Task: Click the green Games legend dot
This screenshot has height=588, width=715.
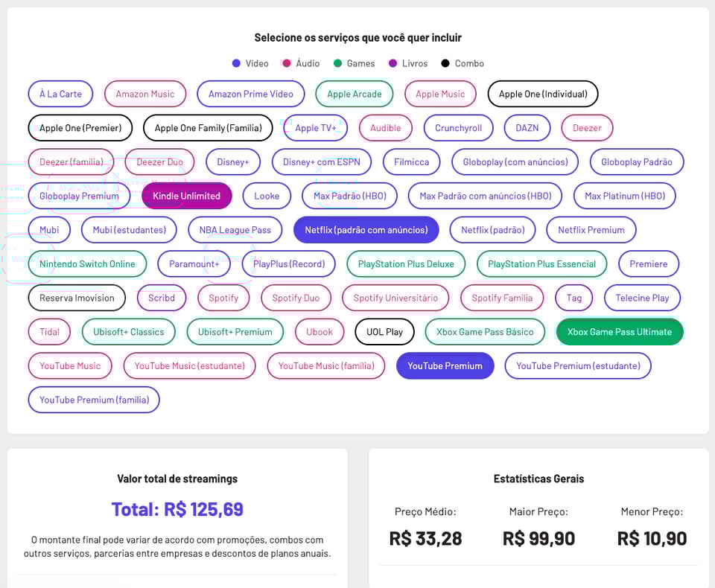Action: tap(337, 64)
